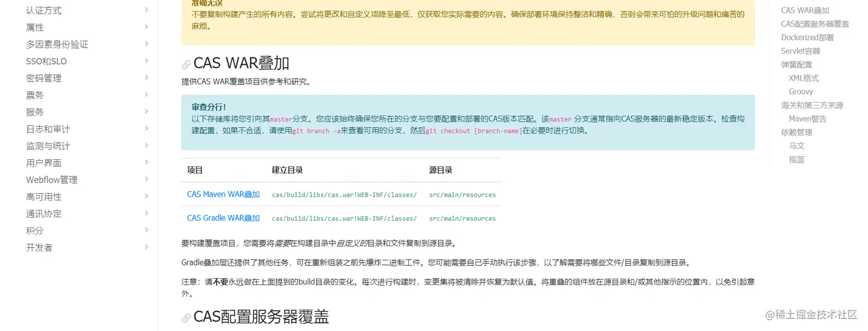Expand the 用户界面 chevron

[x=147, y=162]
